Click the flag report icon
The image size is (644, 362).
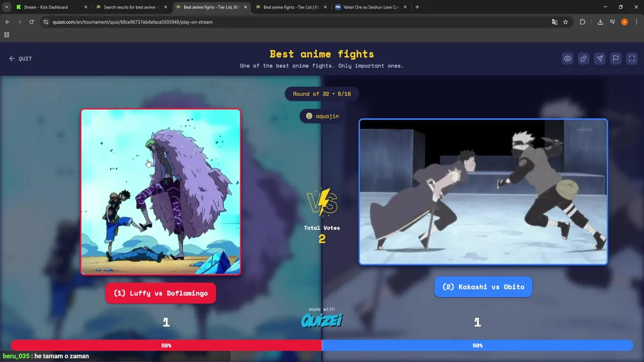pyautogui.click(x=615, y=58)
